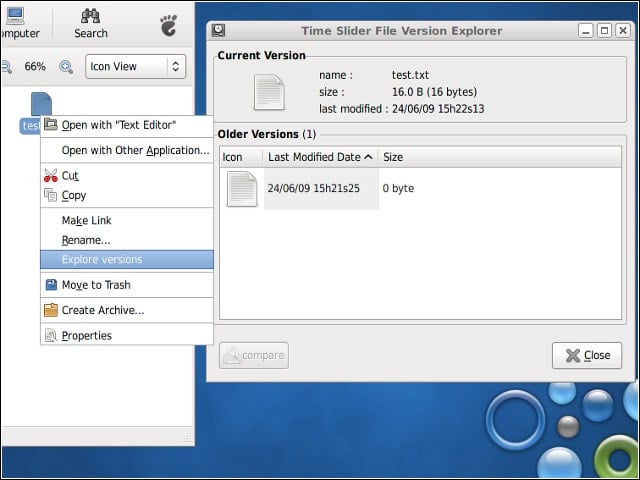Close the Version Explorer with Close button

point(587,356)
